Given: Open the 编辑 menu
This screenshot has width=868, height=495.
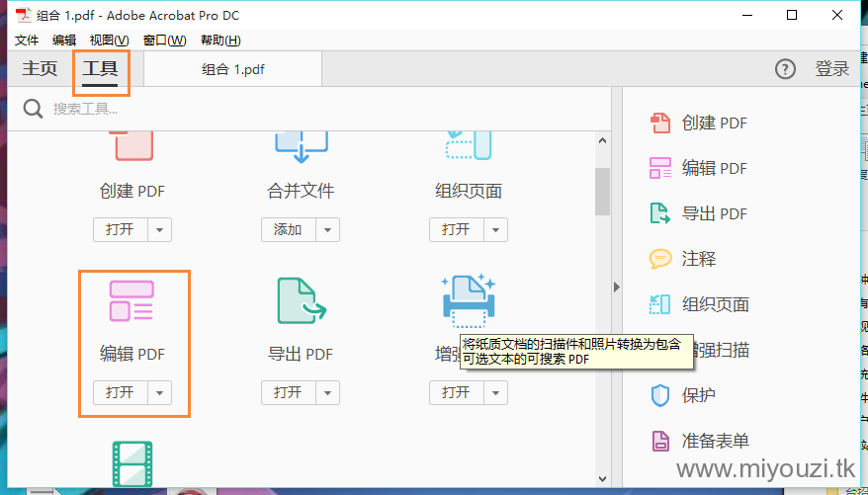Looking at the screenshot, I should point(64,41).
